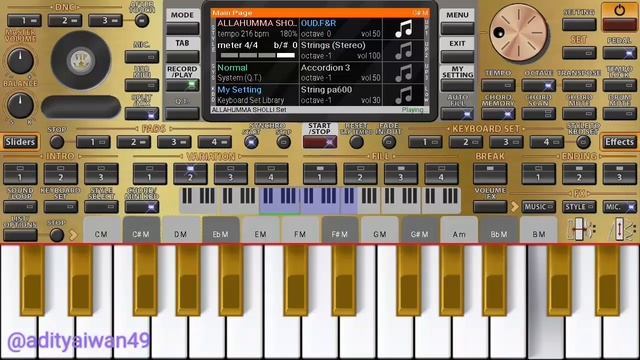Select the Am chord pad
Viewport: 640px width, 360px height.
click(x=459, y=230)
